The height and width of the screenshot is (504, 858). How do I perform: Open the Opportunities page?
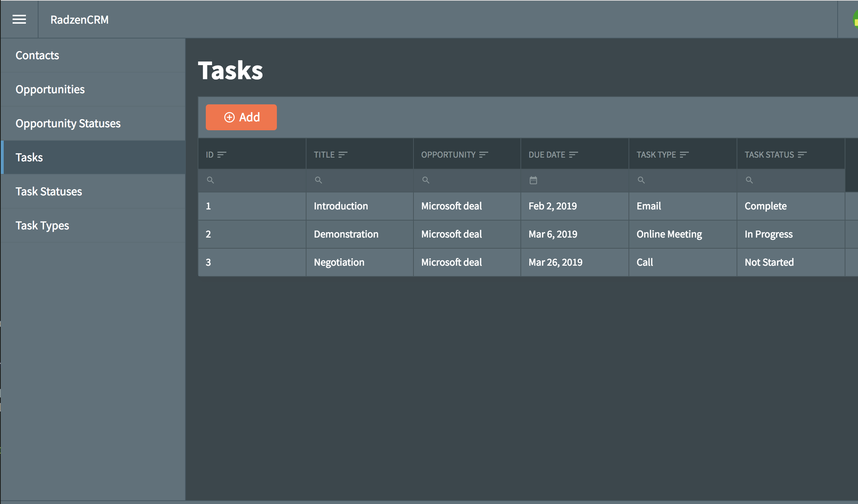[50, 89]
